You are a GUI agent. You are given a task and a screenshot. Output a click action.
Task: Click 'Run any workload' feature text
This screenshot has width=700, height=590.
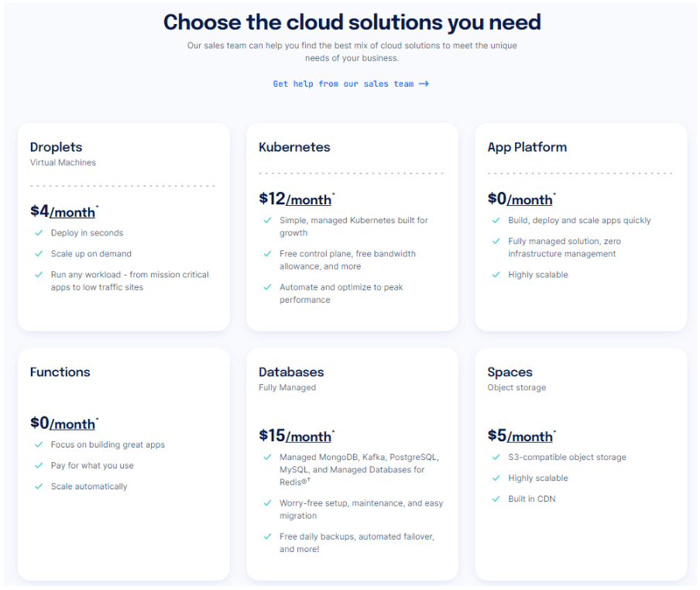pos(129,281)
